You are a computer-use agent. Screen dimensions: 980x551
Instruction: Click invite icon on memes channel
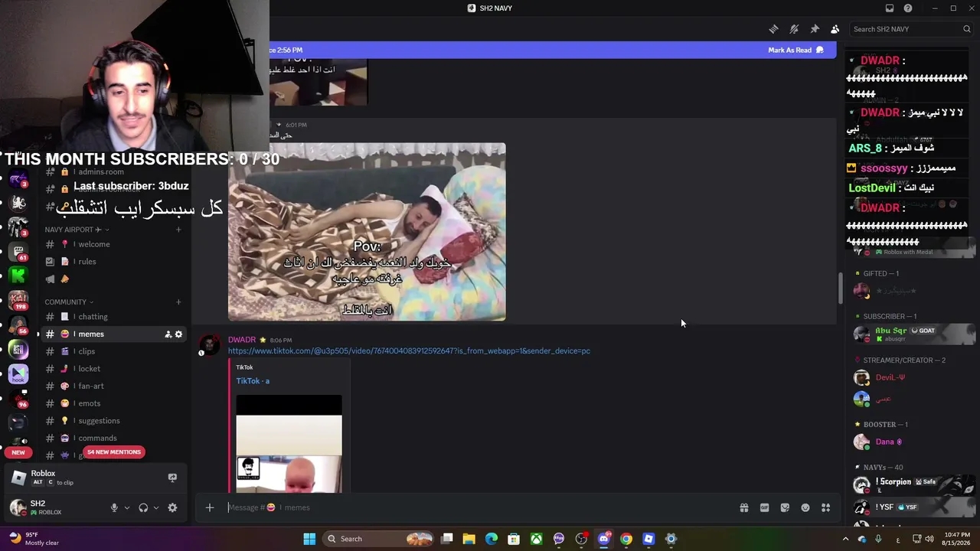[x=168, y=334]
